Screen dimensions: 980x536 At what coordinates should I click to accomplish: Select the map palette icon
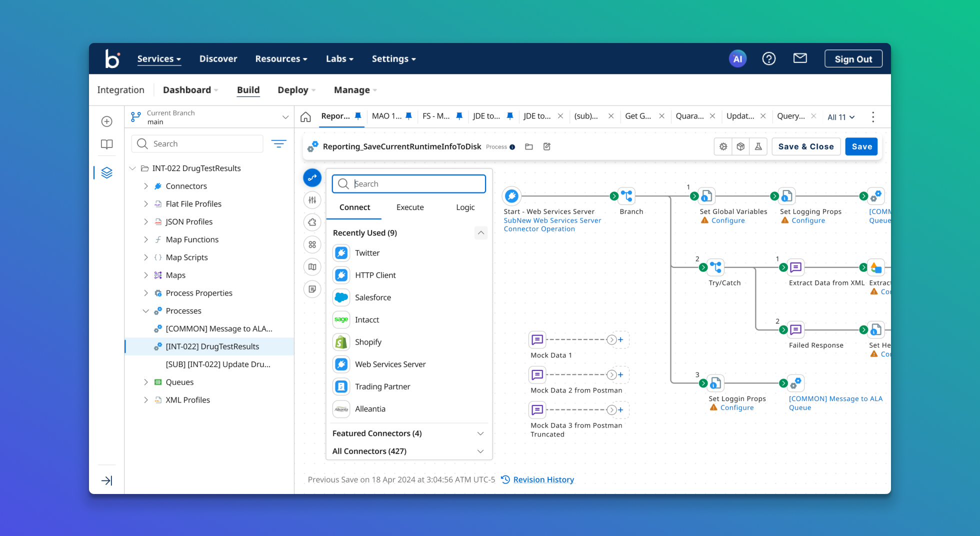(x=312, y=267)
